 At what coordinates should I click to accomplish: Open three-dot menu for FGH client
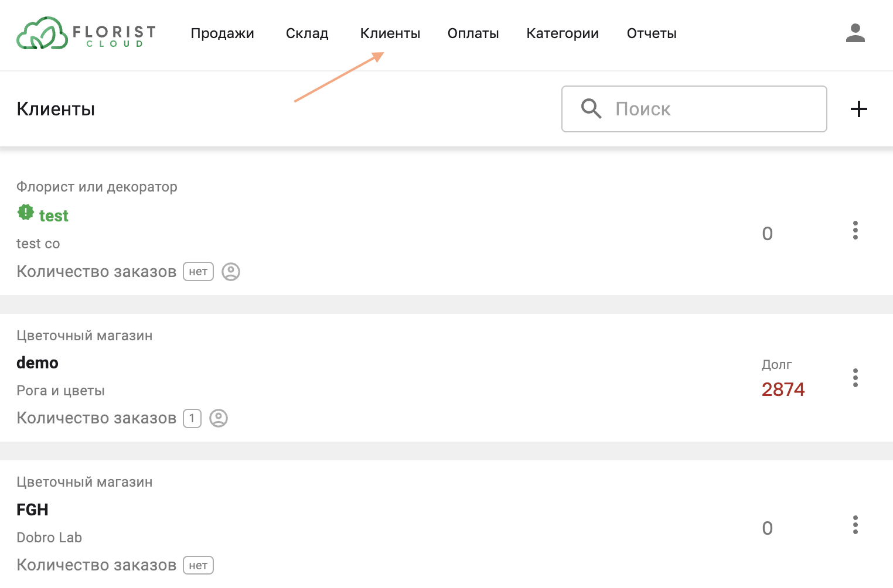coord(855,525)
